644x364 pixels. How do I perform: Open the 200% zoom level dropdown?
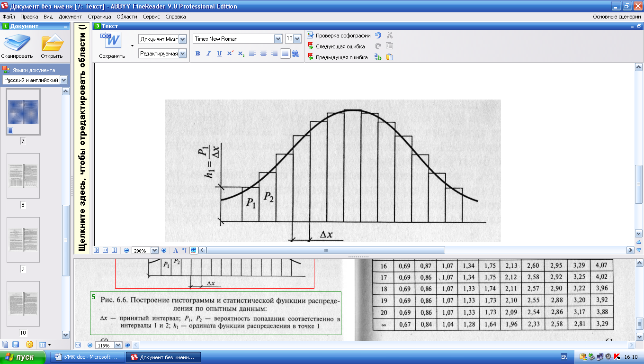[x=154, y=250]
